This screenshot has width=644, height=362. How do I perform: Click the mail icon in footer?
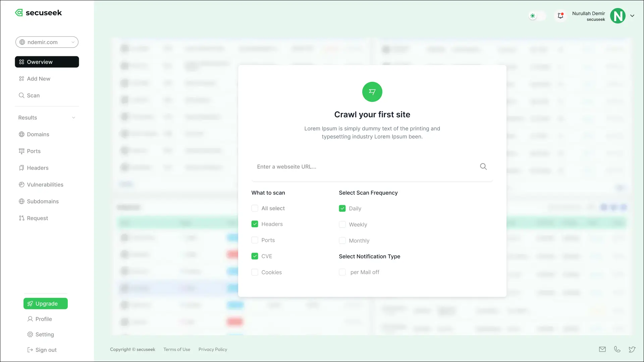click(x=602, y=349)
